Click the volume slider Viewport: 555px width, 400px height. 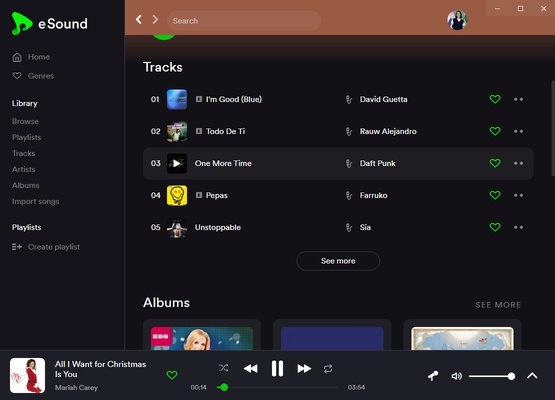point(492,376)
